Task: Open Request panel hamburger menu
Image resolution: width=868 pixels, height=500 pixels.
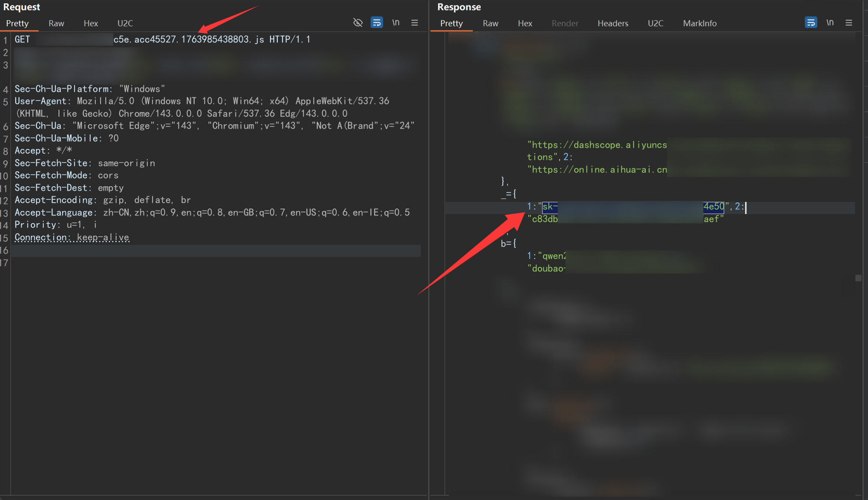Action: pyautogui.click(x=415, y=23)
